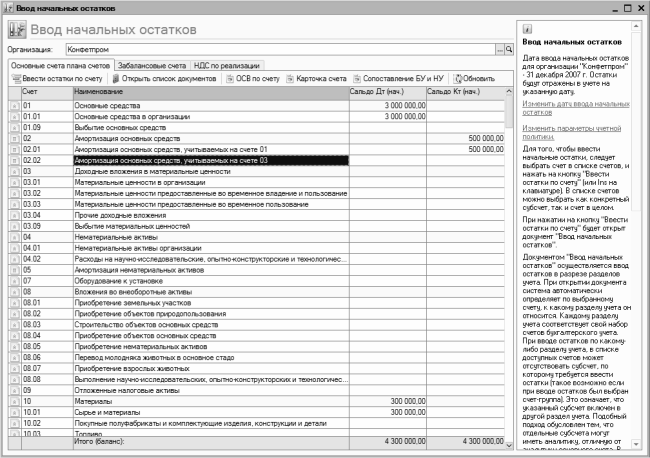Open the organization selection ellipsis button
Screen dimensions: 650x458
click(x=500, y=49)
